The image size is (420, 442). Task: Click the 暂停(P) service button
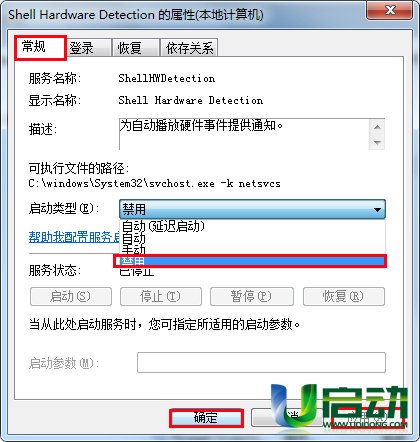click(252, 296)
